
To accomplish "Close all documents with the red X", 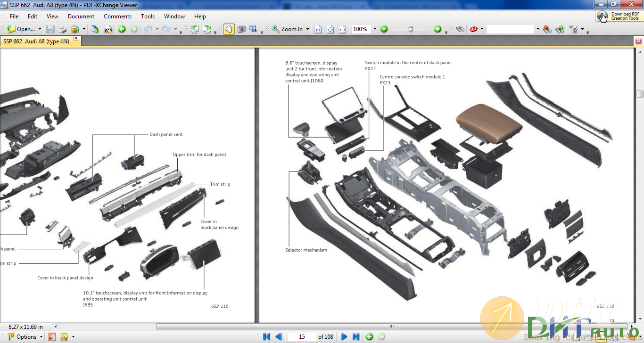I will tap(638, 41).
